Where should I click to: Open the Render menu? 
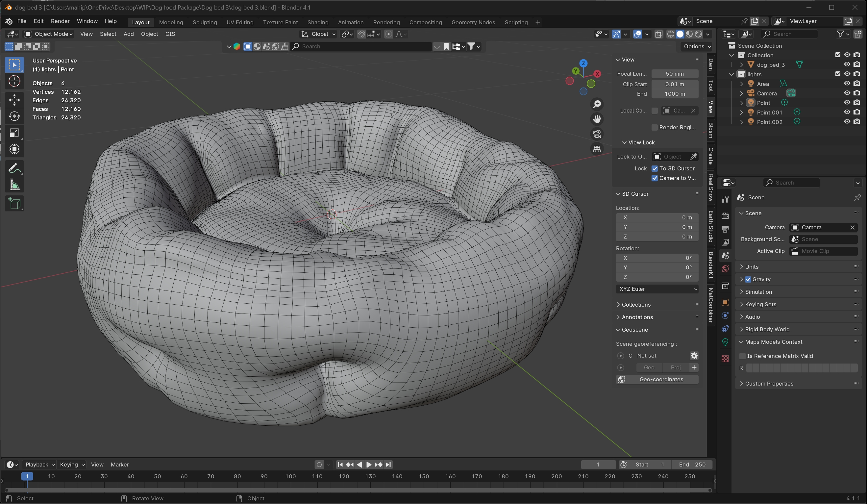point(60,21)
